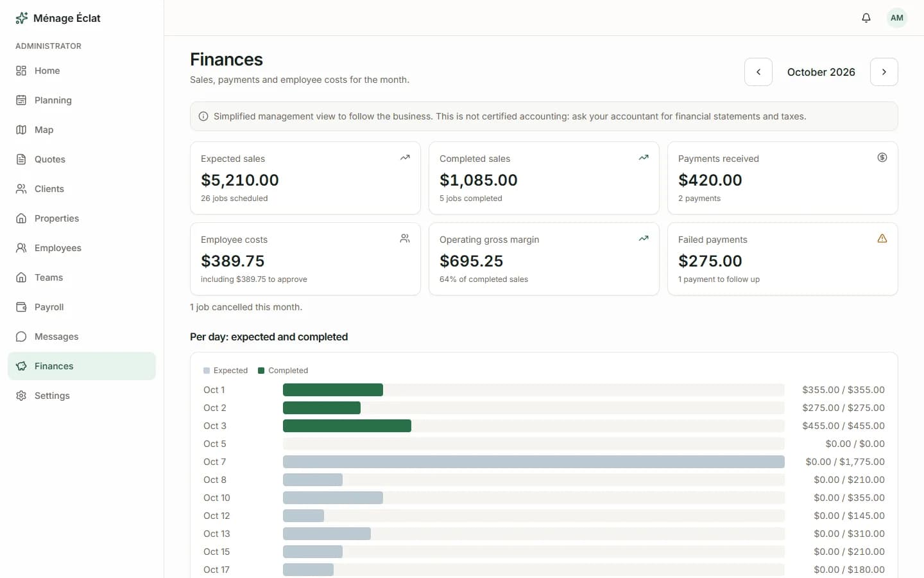Open the Settings page link
The height and width of the screenshot is (578, 924).
pos(81,396)
